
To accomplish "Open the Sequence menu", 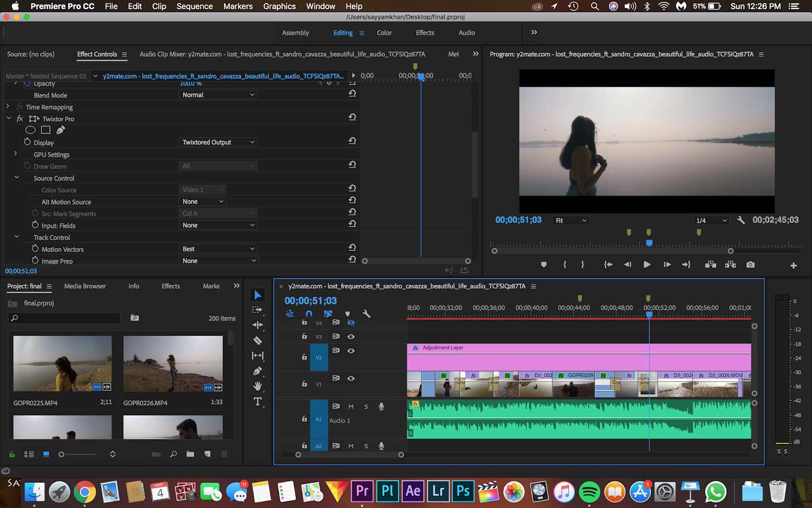I will coord(194,6).
